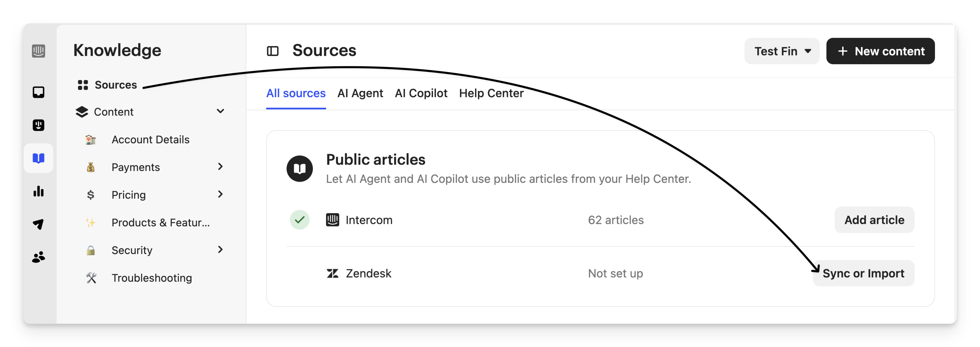This screenshot has width=980, height=347.
Task: Select the Knowledge book icon
Action: [38, 158]
